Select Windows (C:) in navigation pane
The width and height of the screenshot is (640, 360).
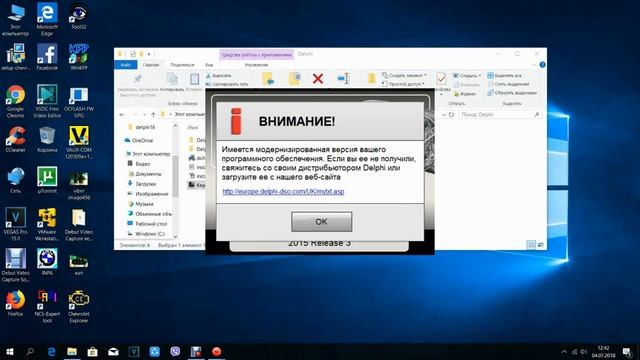146,234
